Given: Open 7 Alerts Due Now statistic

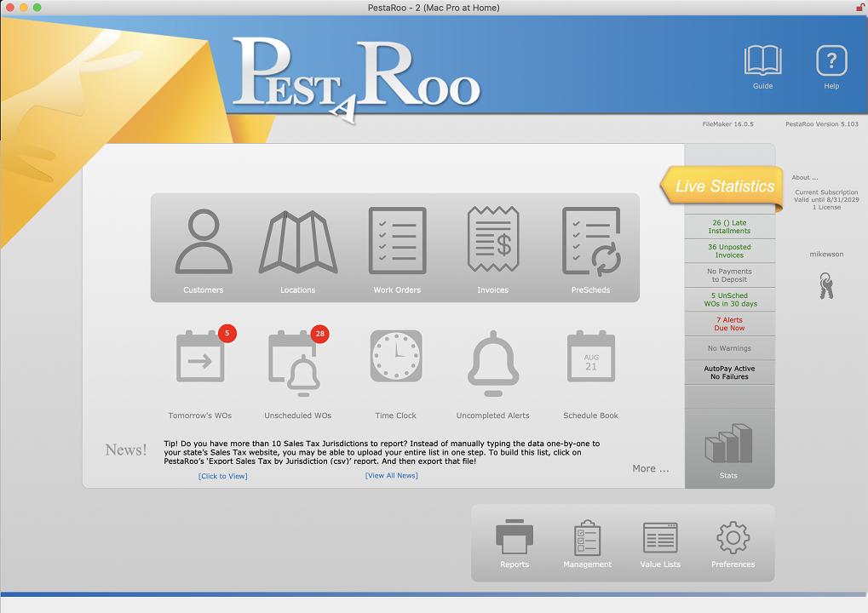Looking at the screenshot, I should coord(730,324).
